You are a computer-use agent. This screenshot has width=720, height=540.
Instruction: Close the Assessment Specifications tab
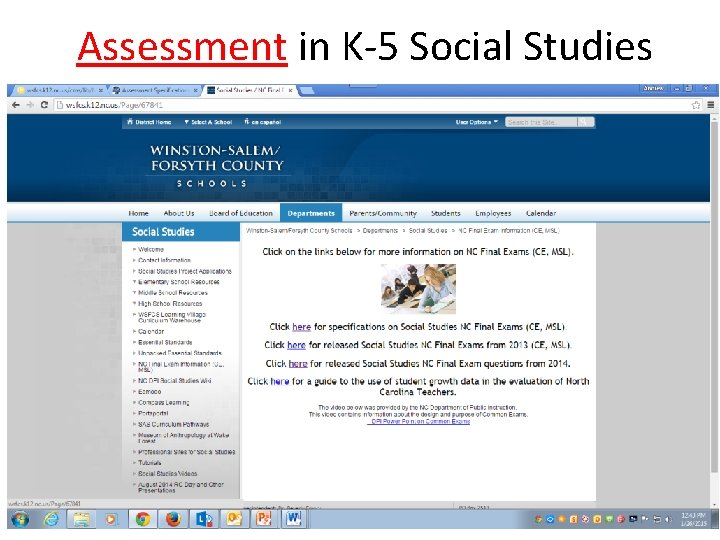pos(195,90)
